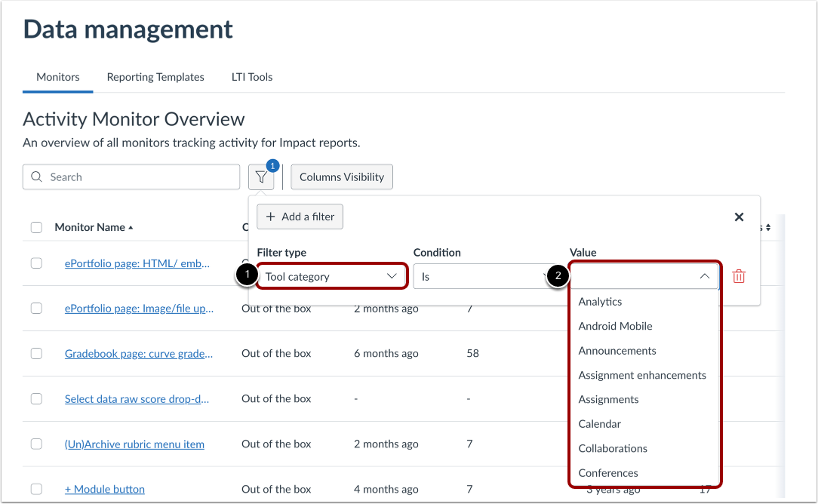Image resolution: width=818 pixels, height=504 pixels.
Task: Sort by Monitor Name arrow
Action: pos(131,227)
